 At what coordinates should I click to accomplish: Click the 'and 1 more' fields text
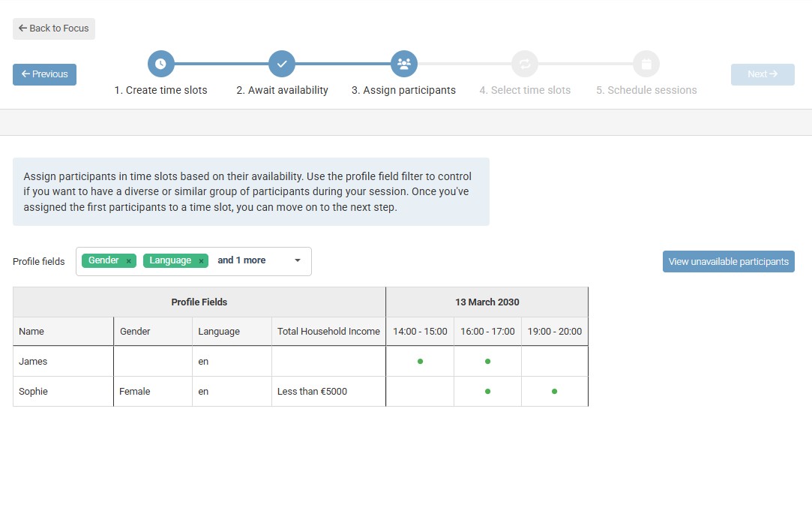coord(241,260)
